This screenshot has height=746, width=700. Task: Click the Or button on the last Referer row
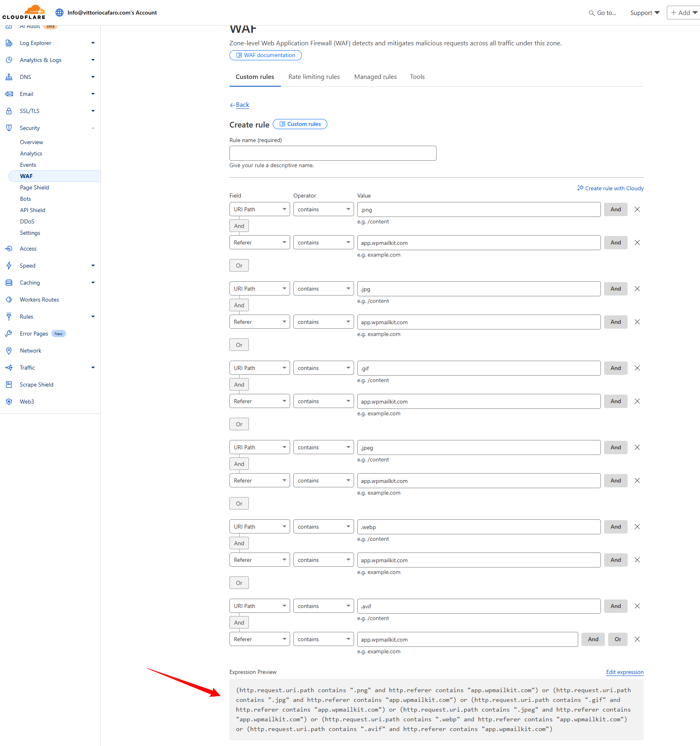(x=618, y=639)
